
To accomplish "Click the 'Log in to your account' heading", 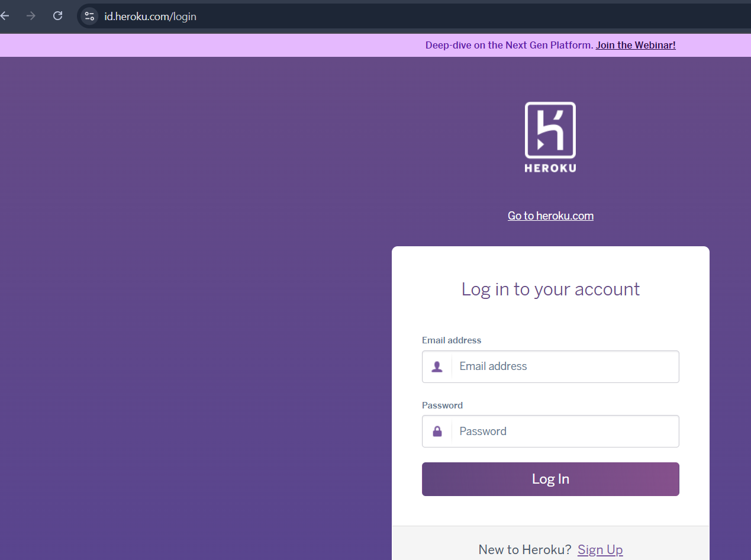I will (550, 289).
